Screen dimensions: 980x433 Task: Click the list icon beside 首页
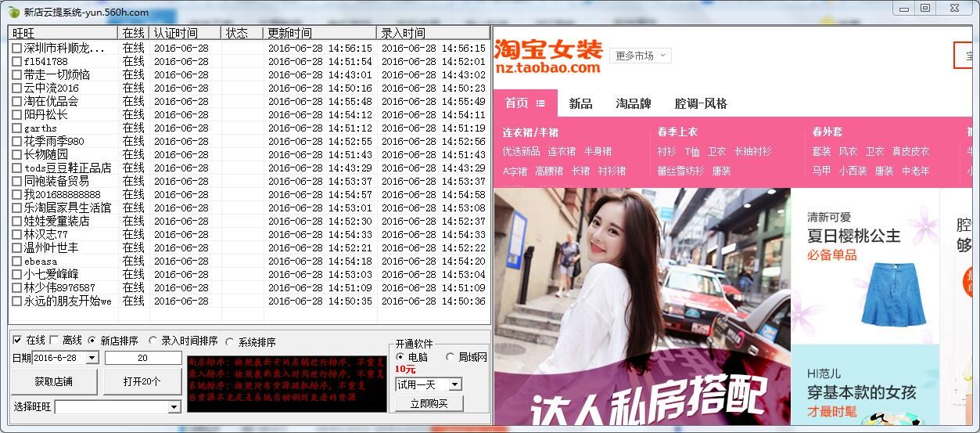pyautogui.click(x=541, y=103)
